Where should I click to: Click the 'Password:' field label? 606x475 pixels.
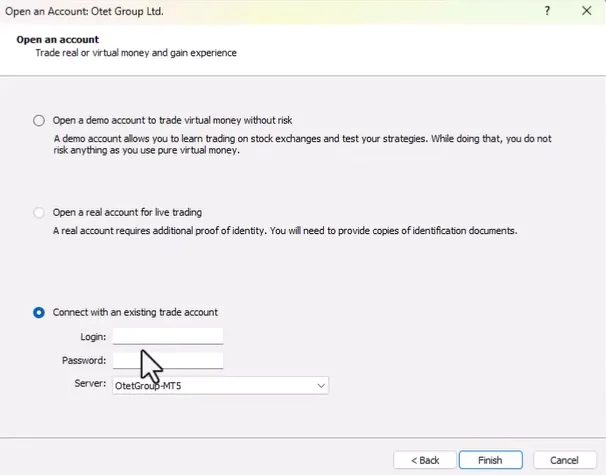(x=84, y=361)
